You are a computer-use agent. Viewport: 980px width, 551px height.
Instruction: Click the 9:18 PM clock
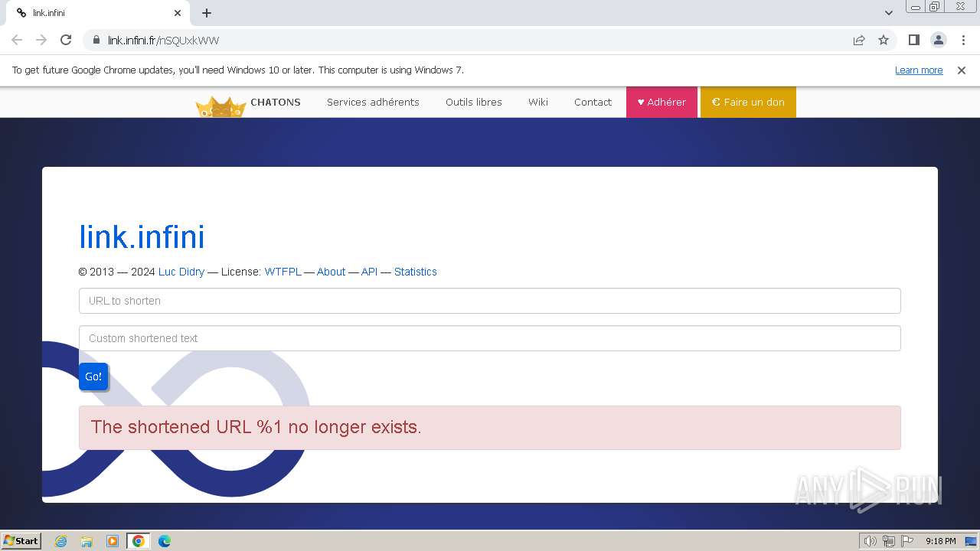pyautogui.click(x=940, y=541)
